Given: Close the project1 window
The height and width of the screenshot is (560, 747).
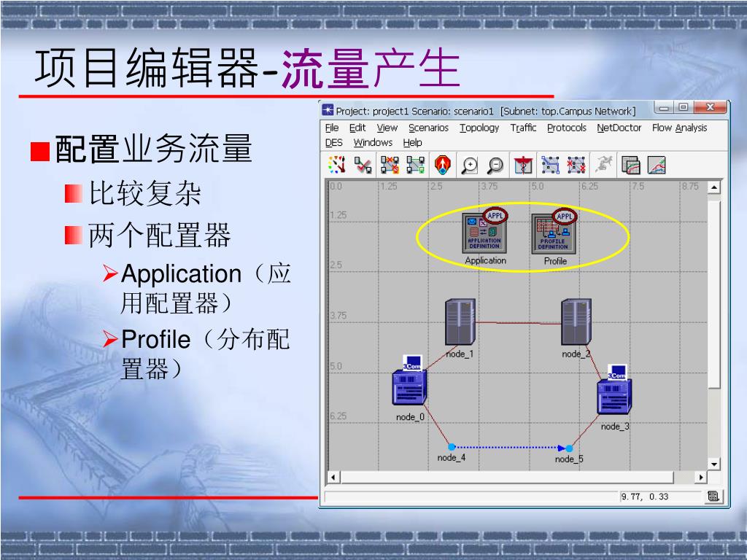Looking at the screenshot, I should click(x=711, y=108).
